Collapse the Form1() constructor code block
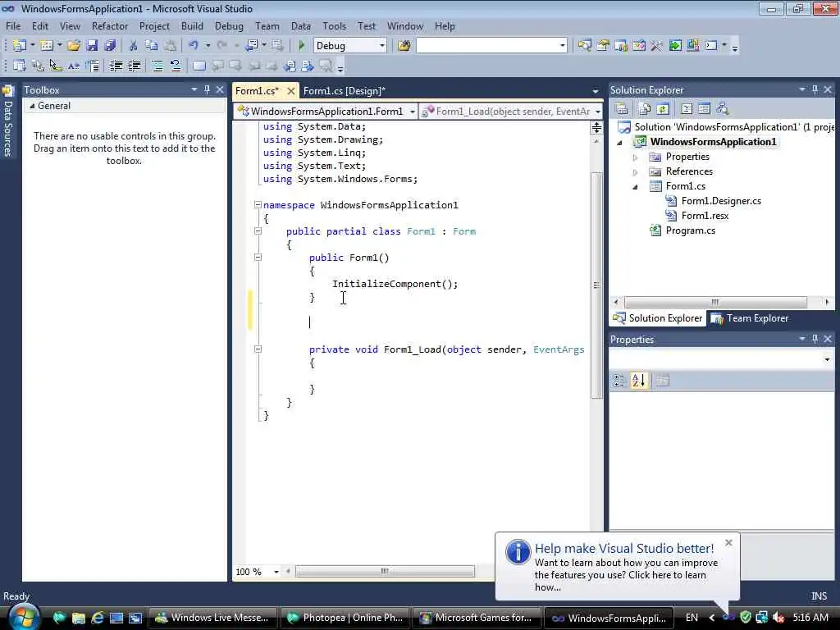840x630 pixels. [x=258, y=257]
